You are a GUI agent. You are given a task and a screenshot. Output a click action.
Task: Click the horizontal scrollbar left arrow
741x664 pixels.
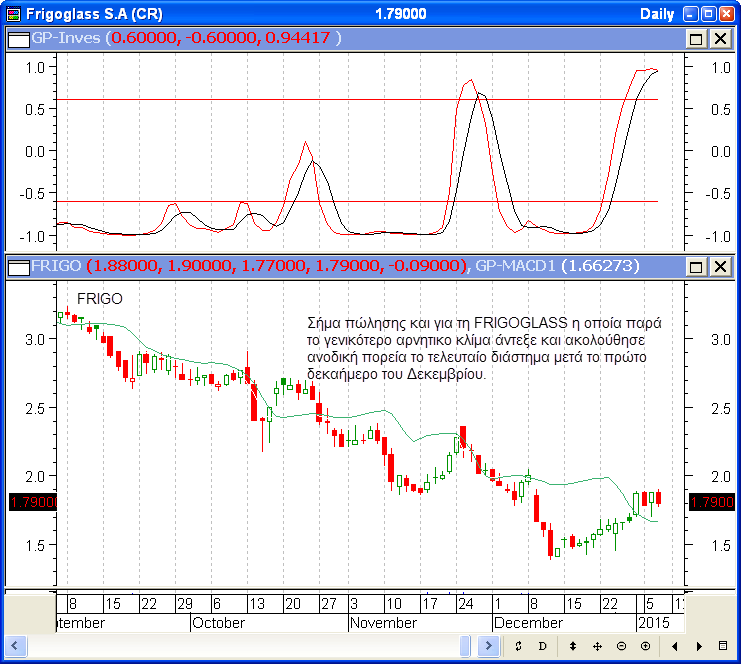point(15,646)
